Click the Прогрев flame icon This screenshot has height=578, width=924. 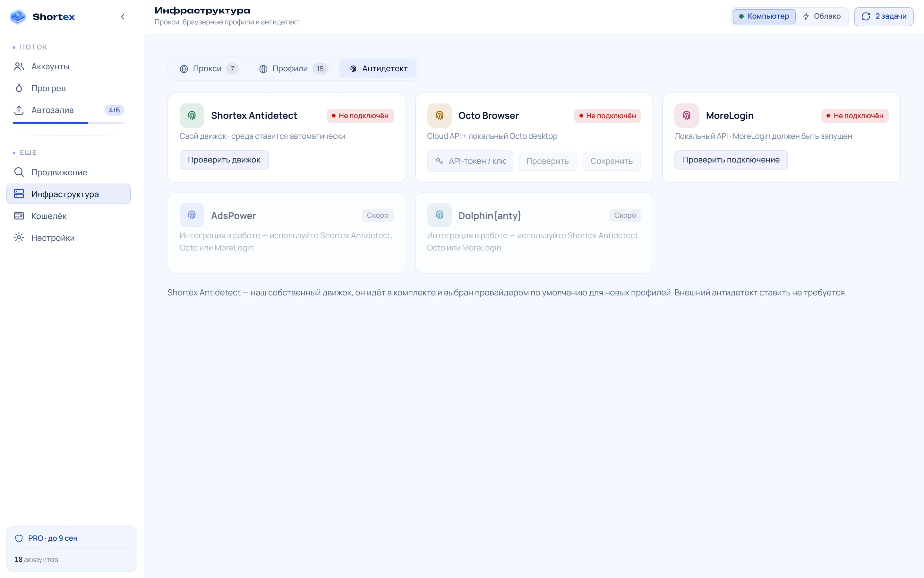coord(19,88)
